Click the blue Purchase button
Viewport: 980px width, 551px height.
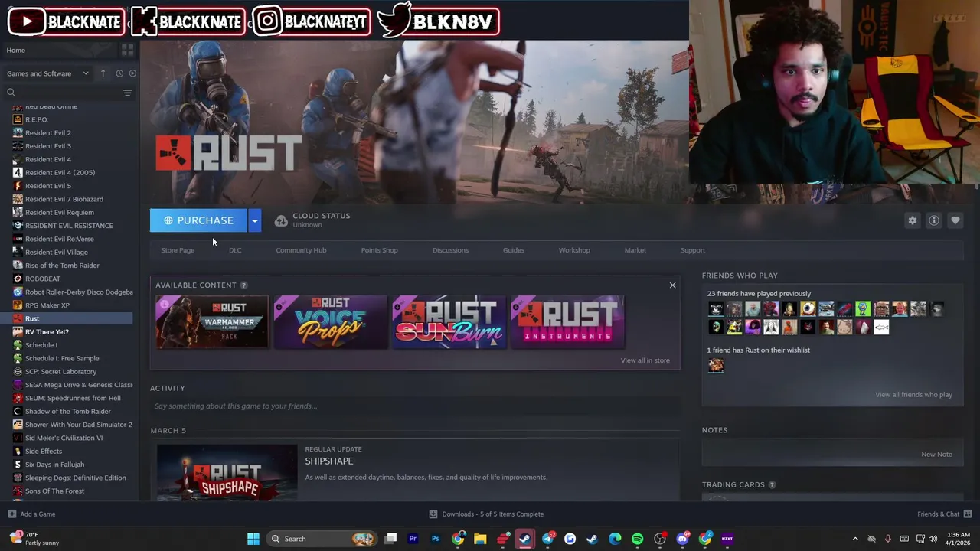tap(198, 220)
